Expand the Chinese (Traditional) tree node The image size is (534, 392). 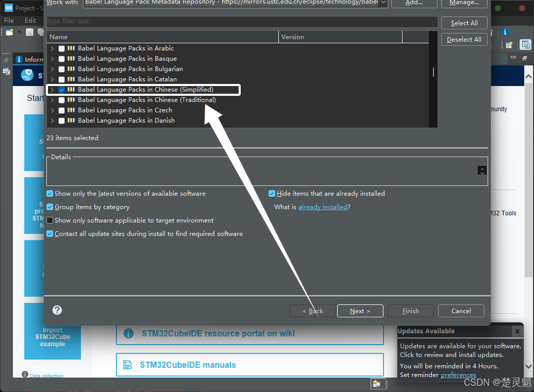tap(52, 100)
